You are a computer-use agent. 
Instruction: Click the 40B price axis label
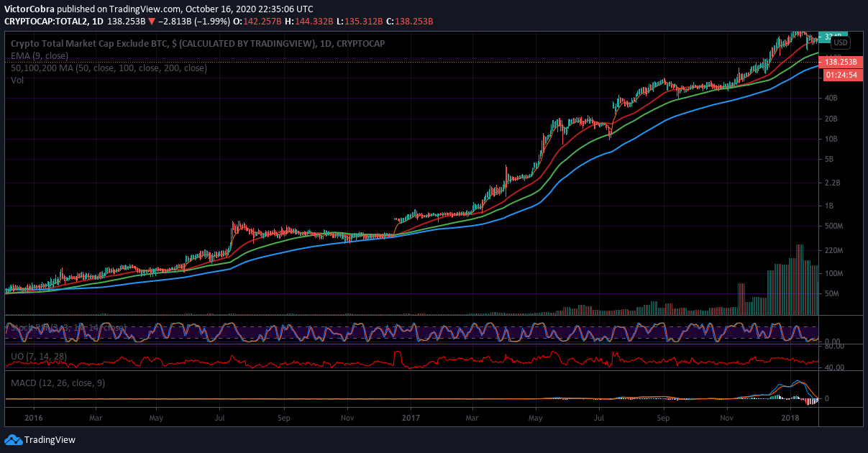click(831, 98)
